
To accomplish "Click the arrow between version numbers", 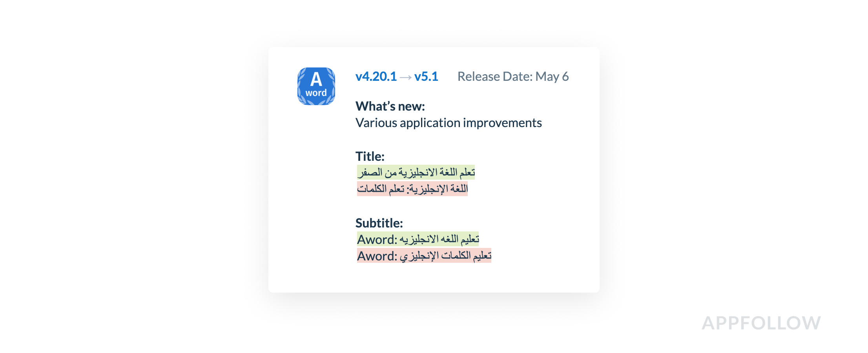I will 405,77.
